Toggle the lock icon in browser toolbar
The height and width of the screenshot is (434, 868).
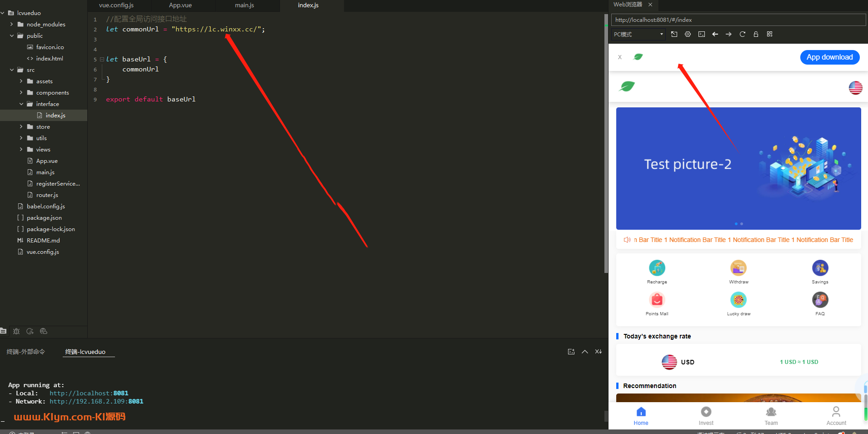pos(756,34)
